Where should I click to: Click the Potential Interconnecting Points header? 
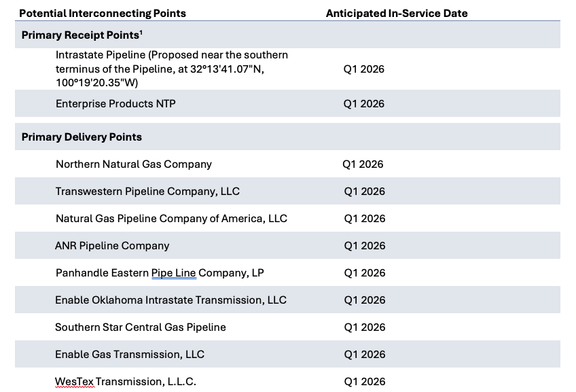click(x=103, y=14)
